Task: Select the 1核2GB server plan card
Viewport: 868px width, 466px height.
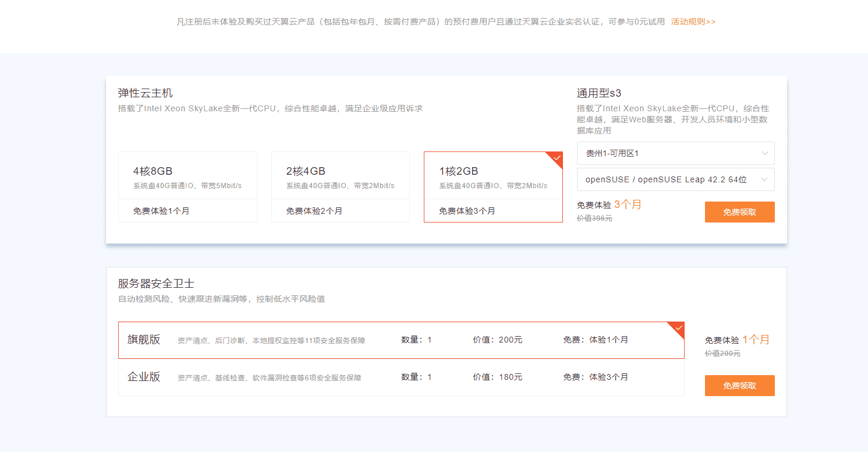Action: [493, 187]
